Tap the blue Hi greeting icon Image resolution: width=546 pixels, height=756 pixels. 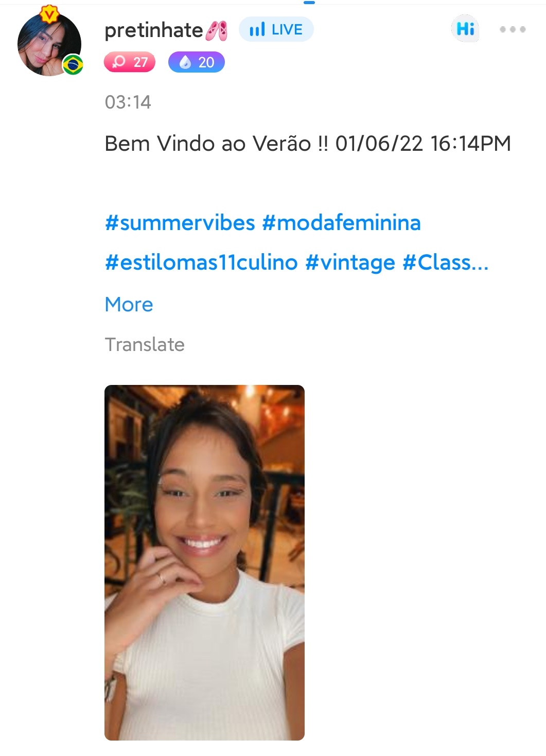[465, 29]
